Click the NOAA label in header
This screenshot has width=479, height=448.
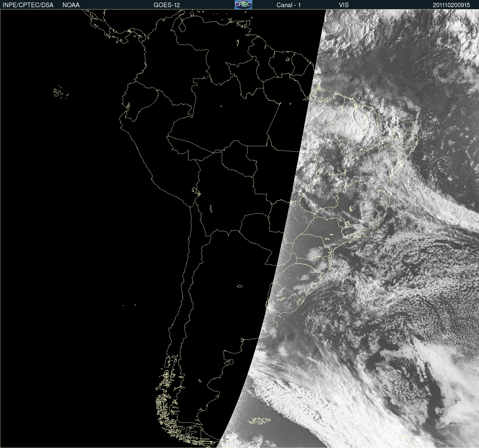[x=71, y=5]
